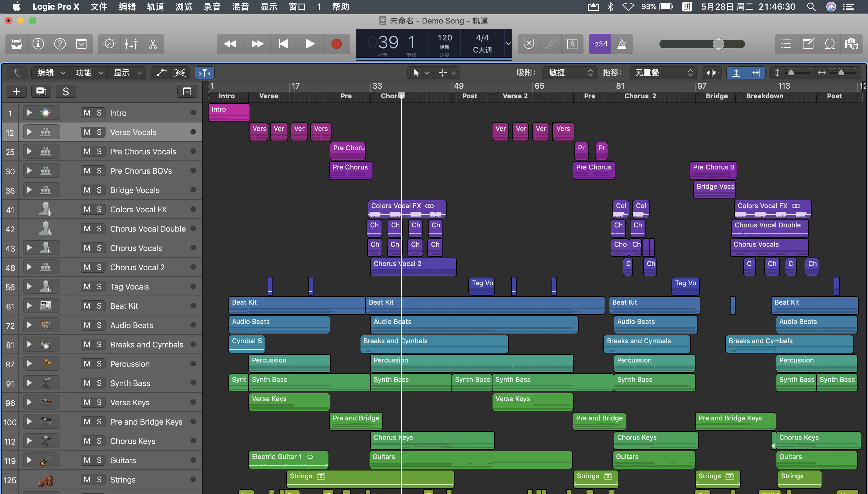
Task: Open the 显示 dropdown in tracks area
Action: coord(127,73)
